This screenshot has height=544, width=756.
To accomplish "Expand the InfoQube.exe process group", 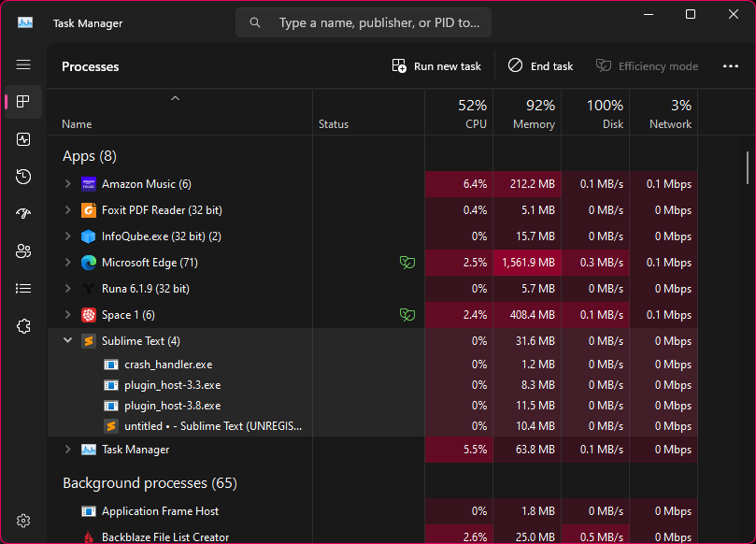I will point(67,236).
